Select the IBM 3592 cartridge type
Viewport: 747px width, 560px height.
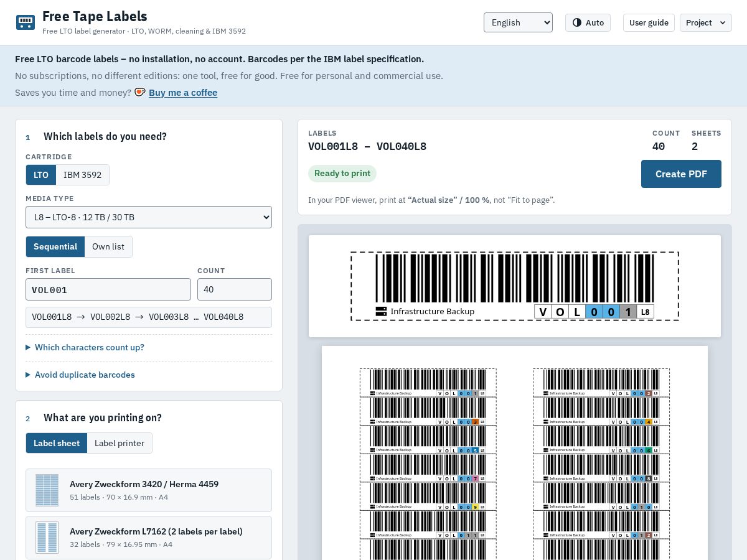(83, 175)
